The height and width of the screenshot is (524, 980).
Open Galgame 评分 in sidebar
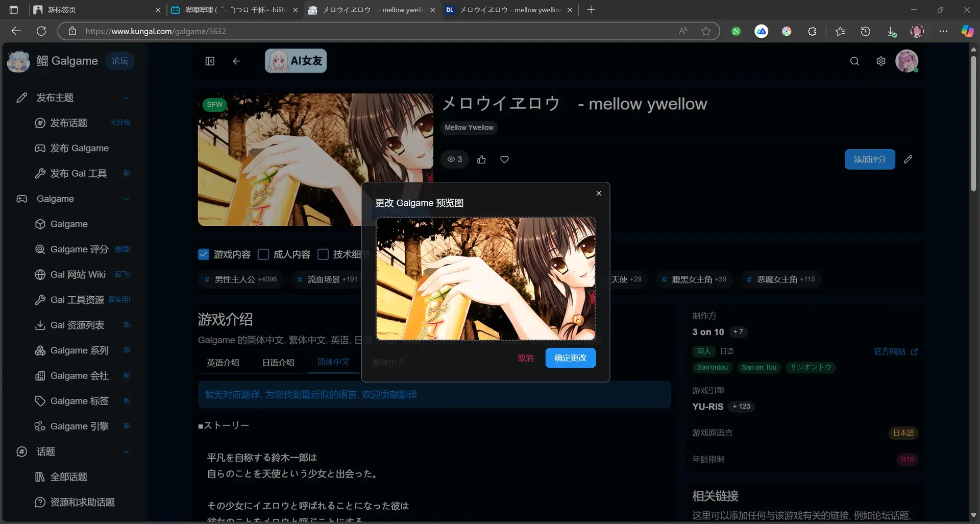(82, 249)
